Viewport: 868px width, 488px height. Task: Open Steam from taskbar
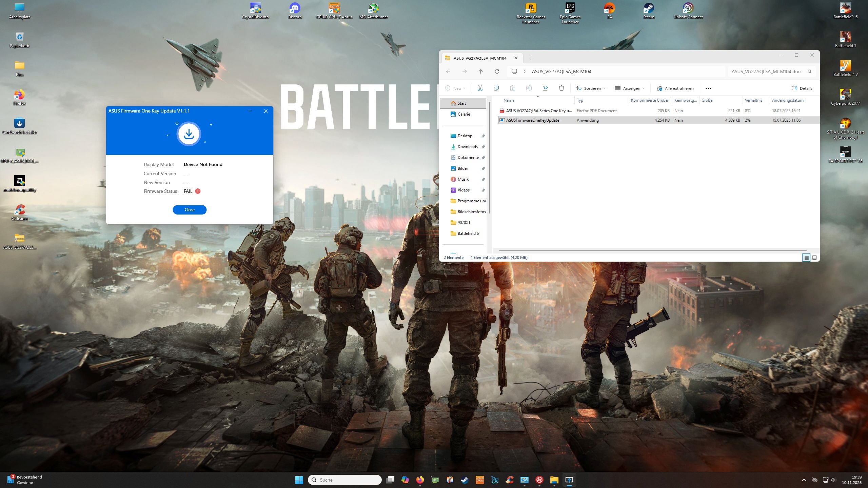(x=465, y=480)
